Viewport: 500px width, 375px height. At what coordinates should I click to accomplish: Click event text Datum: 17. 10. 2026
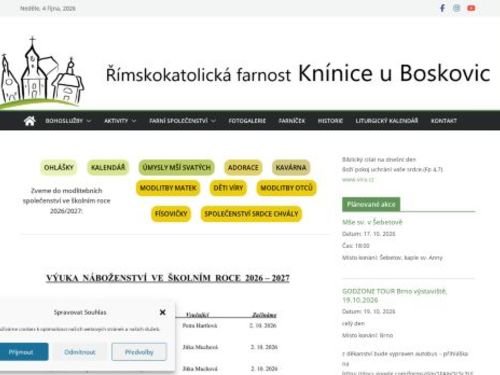369,234
